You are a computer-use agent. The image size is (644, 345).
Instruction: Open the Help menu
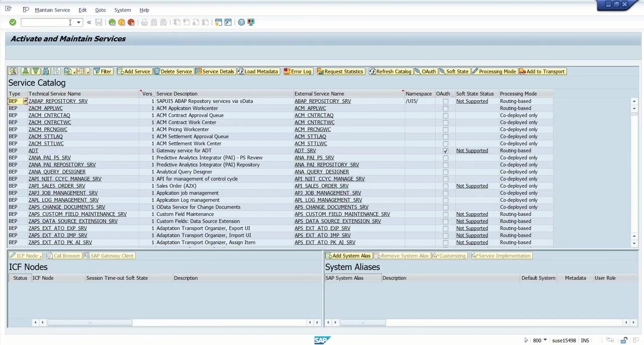tap(144, 10)
